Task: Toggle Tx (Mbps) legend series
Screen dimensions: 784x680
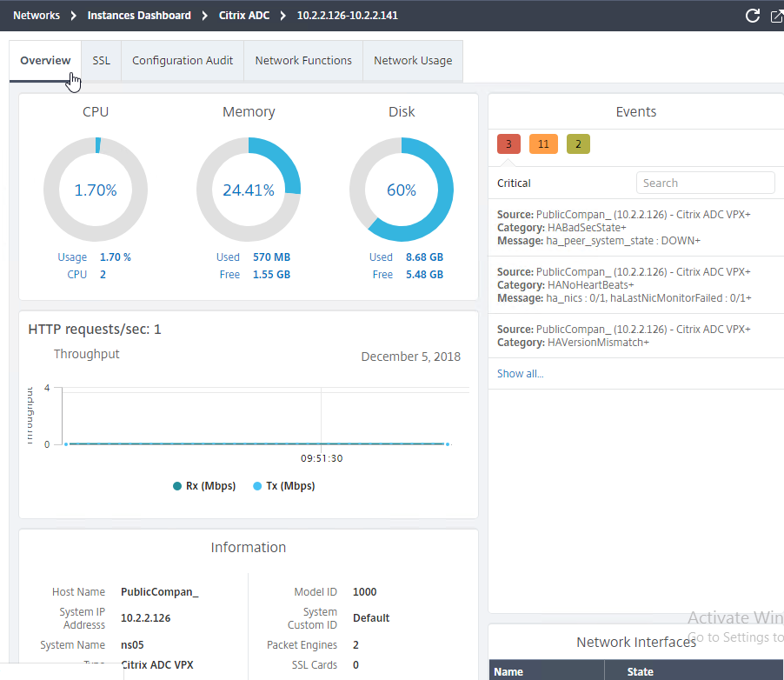Action: [x=284, y=486]
